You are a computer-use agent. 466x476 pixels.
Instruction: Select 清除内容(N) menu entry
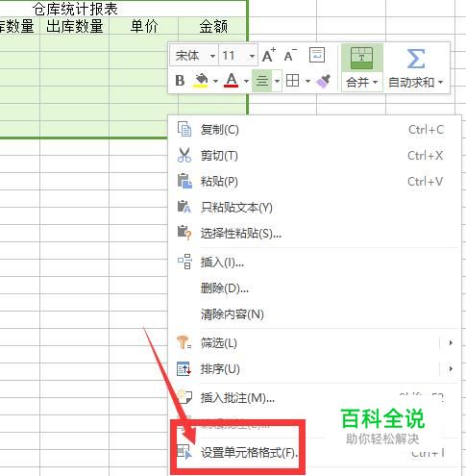pyautogui.click(x=314, y=314)
